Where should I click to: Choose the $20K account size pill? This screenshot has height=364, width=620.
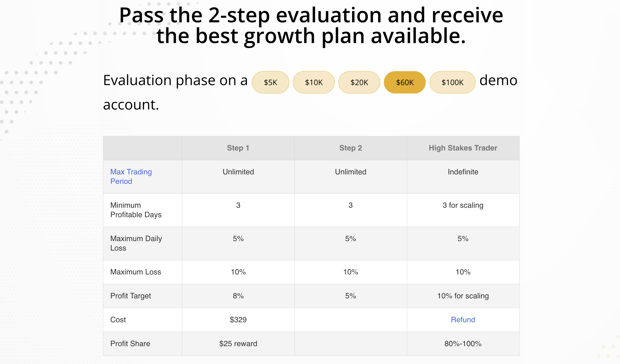click(x=359, y=82)
